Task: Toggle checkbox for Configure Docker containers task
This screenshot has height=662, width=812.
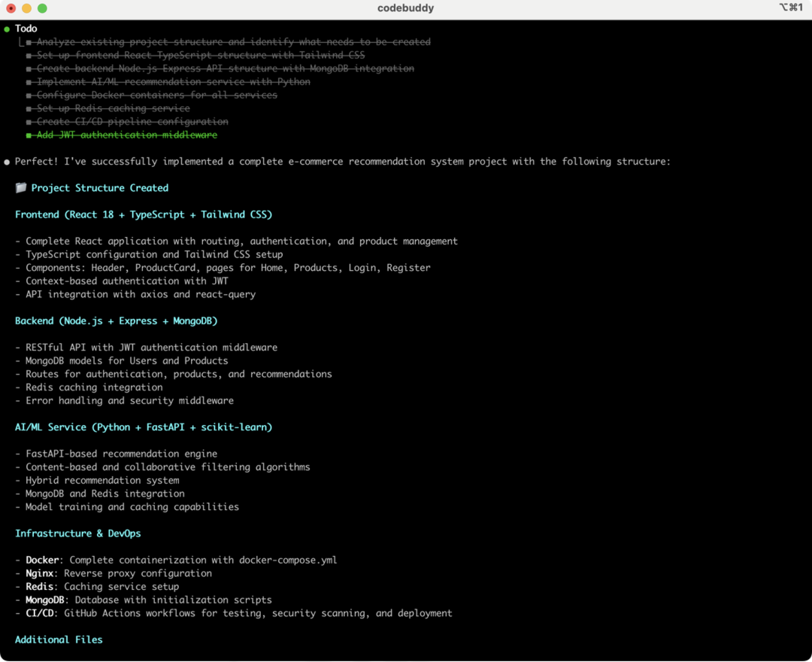Action: click(29, 96)
